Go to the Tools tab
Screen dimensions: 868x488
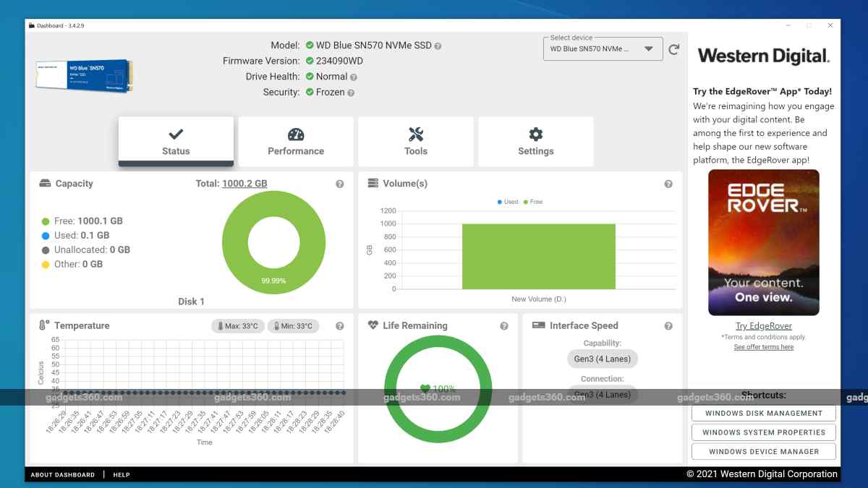click(x=416, y=142)
